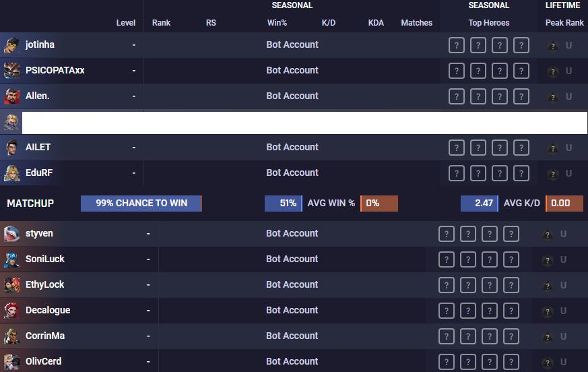The height and width of the screenshot is (372, 588).
Task: Open EduRF's player profile
Action: 39,173
